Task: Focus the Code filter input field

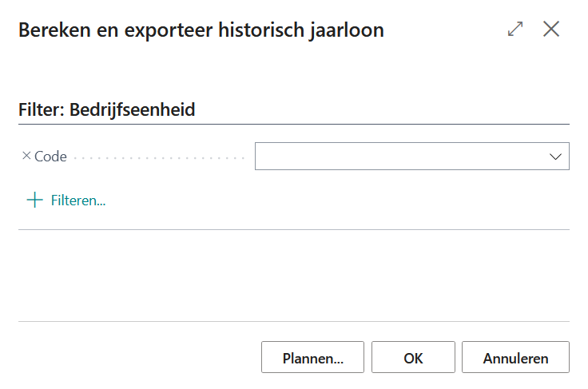Action: [x=399, y=157]
